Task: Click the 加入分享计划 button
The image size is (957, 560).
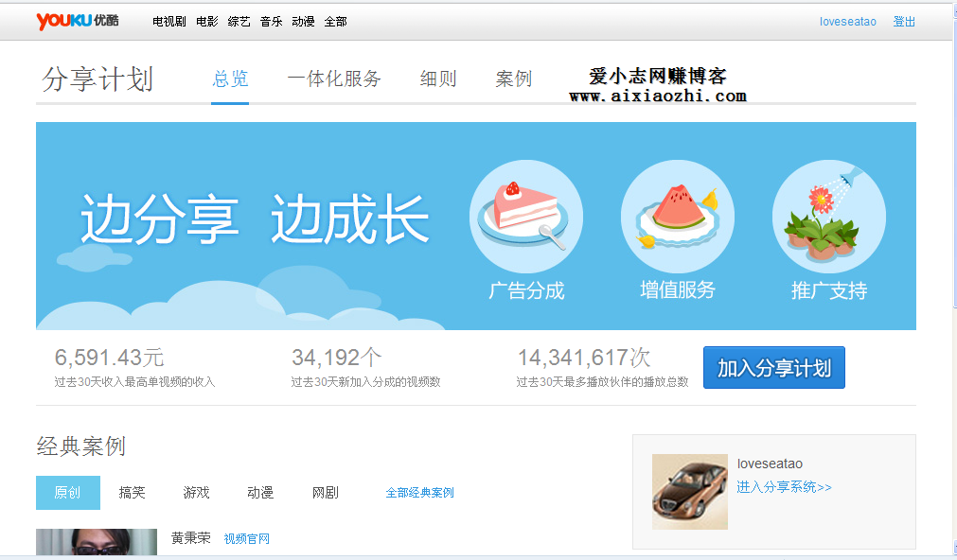Action: pos(774,368)
